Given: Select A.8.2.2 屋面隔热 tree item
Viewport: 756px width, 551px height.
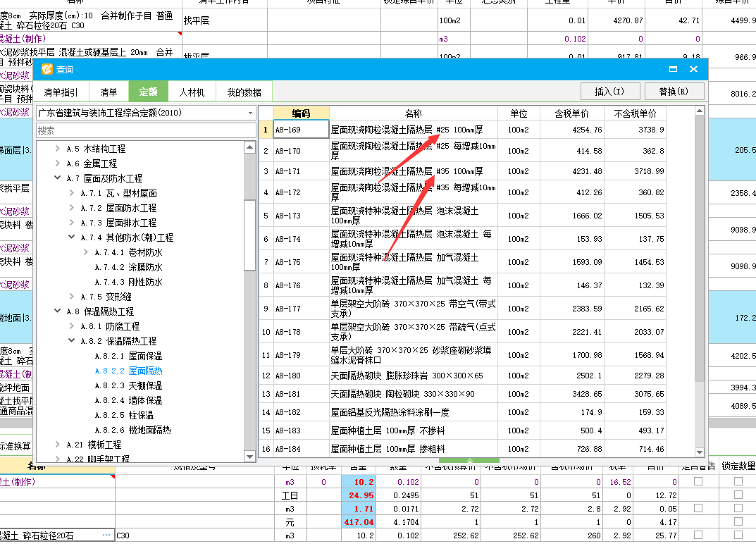Looking at the screenshot, I should (129, 371).
